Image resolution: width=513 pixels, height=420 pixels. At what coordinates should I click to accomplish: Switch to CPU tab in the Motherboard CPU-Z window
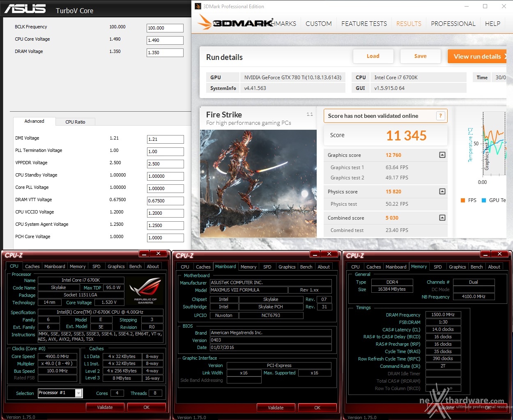[185, 267]
